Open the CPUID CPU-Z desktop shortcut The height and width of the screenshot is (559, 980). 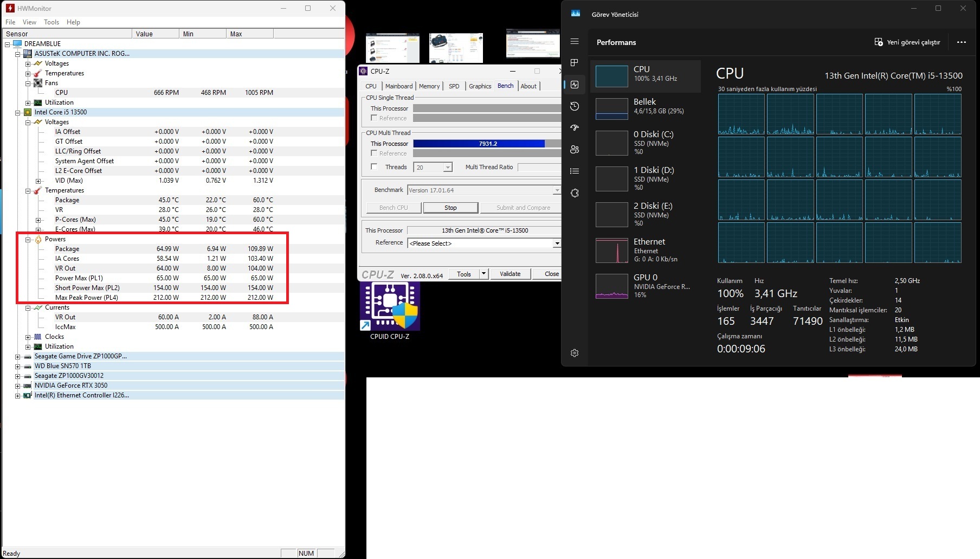[x=390, y=311]
